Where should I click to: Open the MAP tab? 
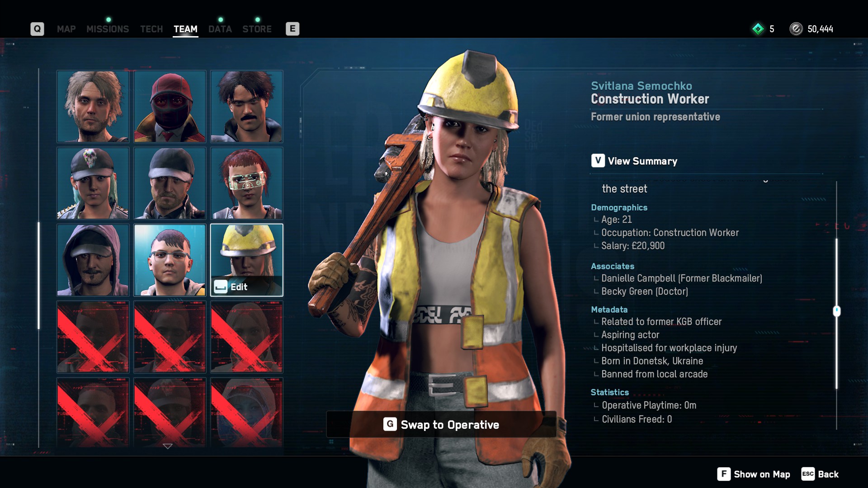pyautogui.click(x=66, y=29)
